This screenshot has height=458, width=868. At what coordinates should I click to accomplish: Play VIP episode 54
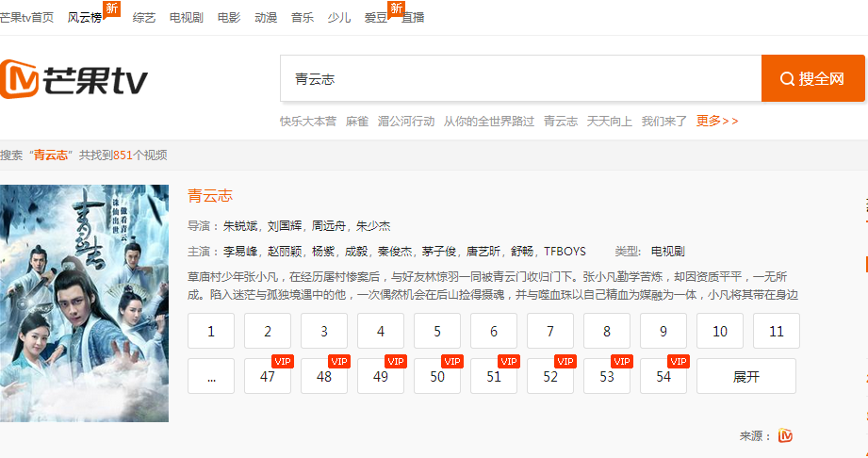point(663,377)
